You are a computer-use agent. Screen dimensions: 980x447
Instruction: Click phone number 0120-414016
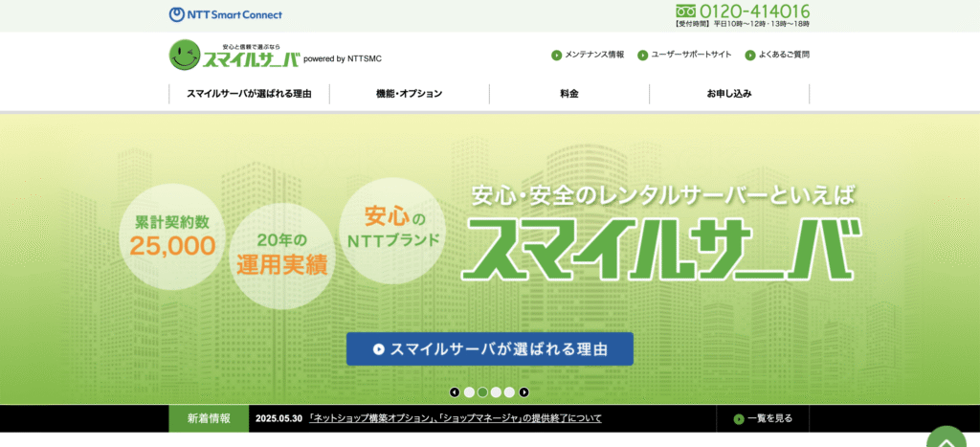(754, 11)
